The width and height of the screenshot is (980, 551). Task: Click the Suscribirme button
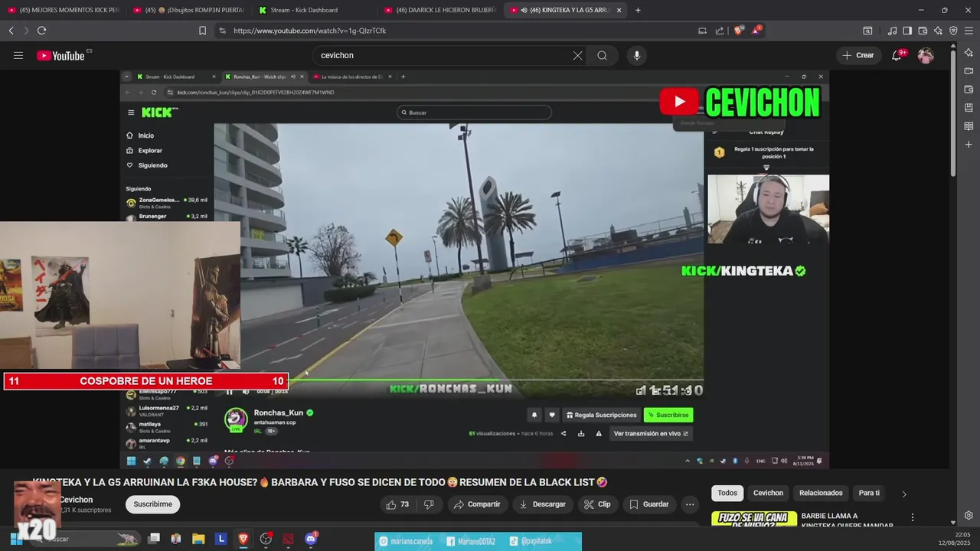coord(152,504)
